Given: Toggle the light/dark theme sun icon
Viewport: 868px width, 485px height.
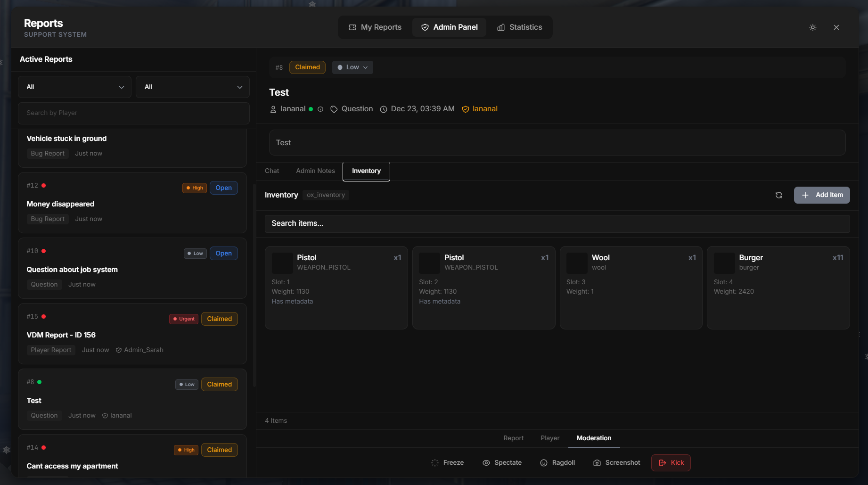Looking at the screenshot, I should pos(812,27).
